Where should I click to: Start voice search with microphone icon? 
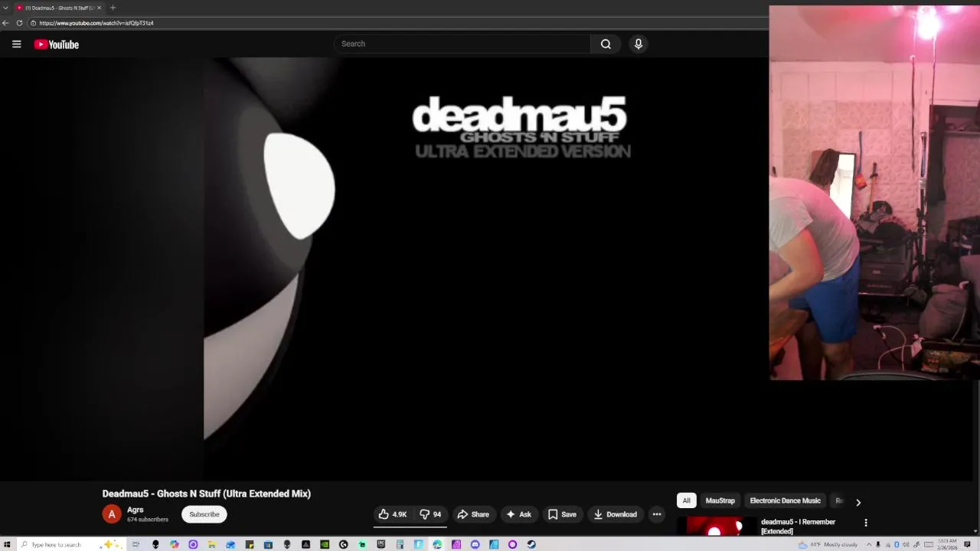tap(638, 44)
